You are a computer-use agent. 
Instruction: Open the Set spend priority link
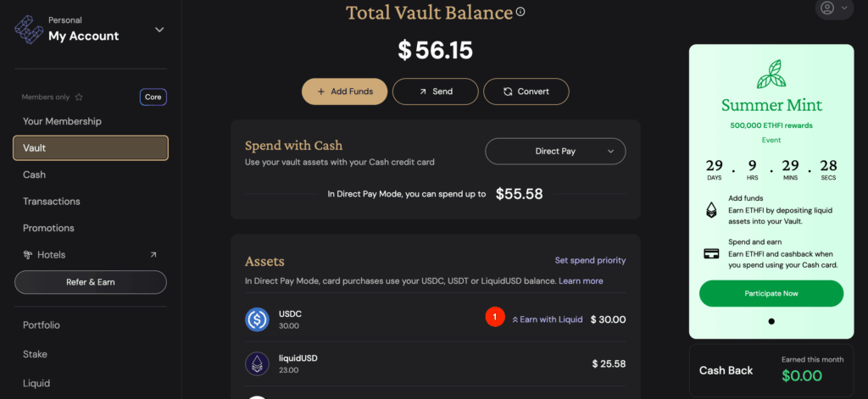(590, 260)
